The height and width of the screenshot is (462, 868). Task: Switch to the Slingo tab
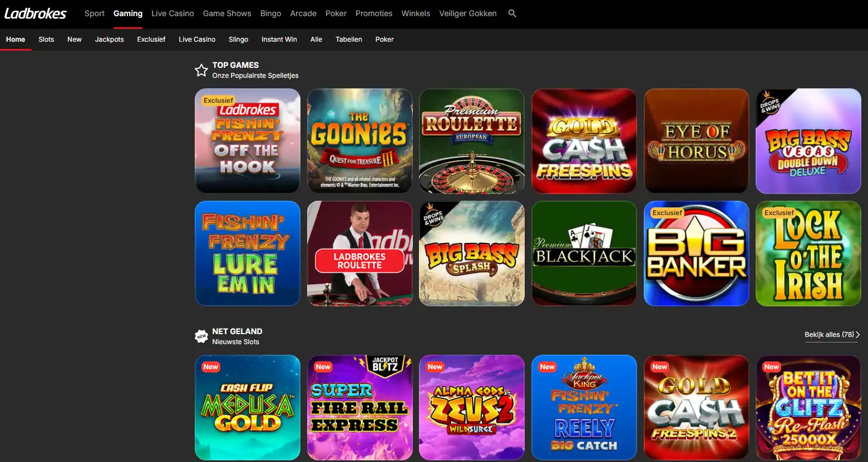click(239, 39)
